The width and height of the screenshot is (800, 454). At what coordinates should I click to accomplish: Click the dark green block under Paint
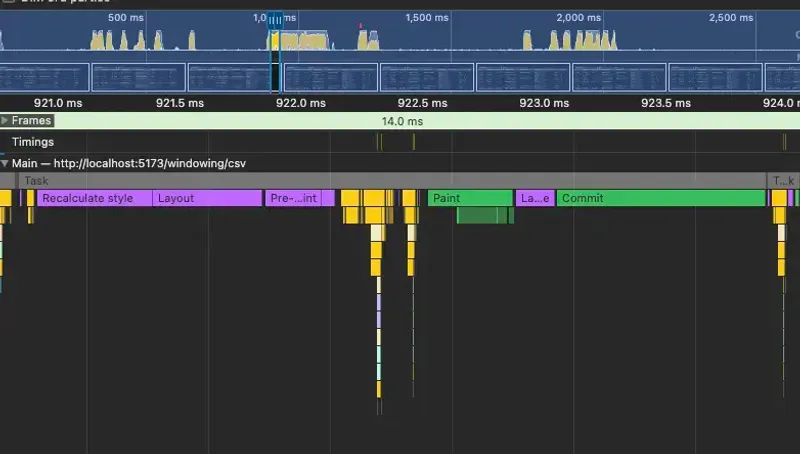(x=484, y=215)
